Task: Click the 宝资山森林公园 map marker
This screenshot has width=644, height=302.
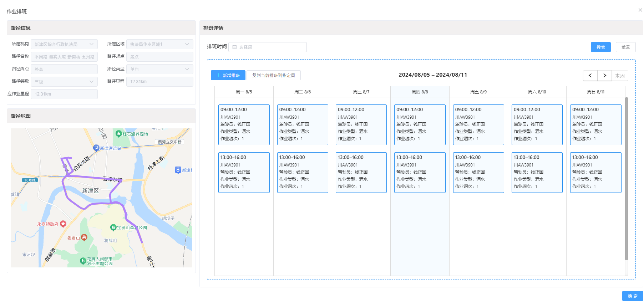Action: coord(113,227)
